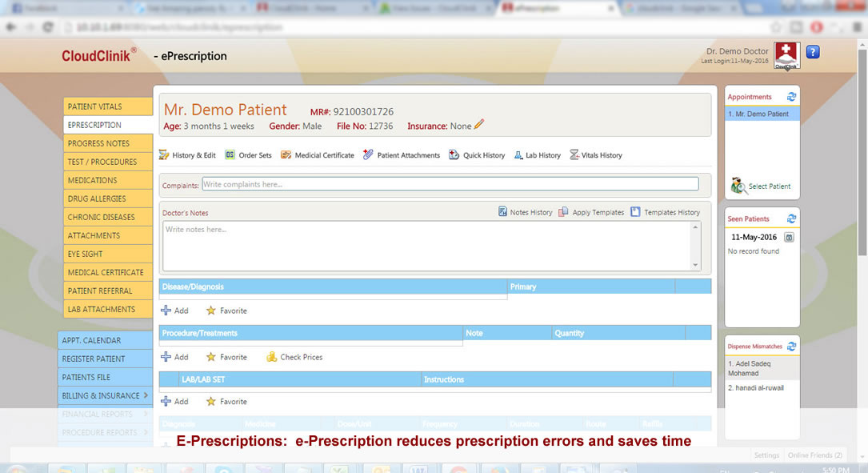View Vitals History for the patient
868x473 pixels.
tap(574, 155)
